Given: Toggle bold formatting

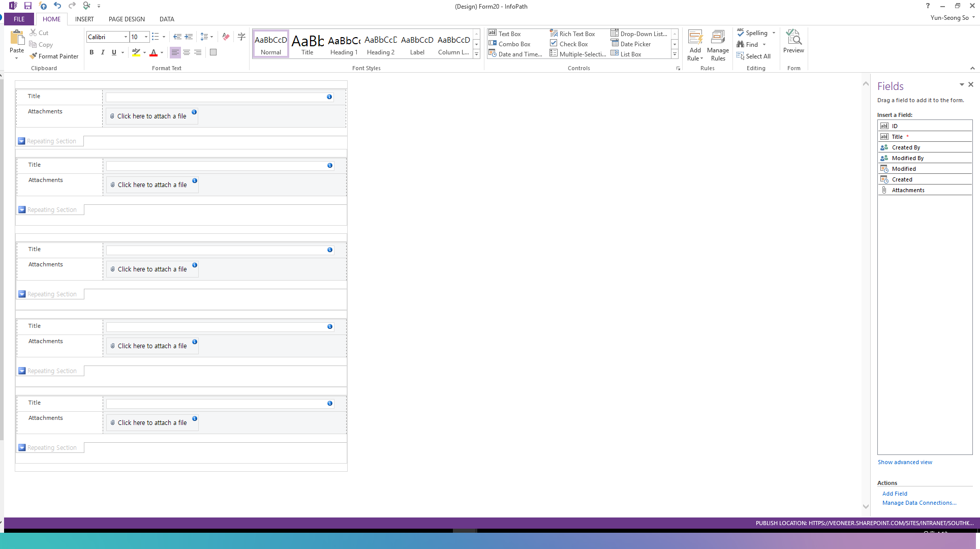Looking at the screenshot, I should (x=91, y=52).
